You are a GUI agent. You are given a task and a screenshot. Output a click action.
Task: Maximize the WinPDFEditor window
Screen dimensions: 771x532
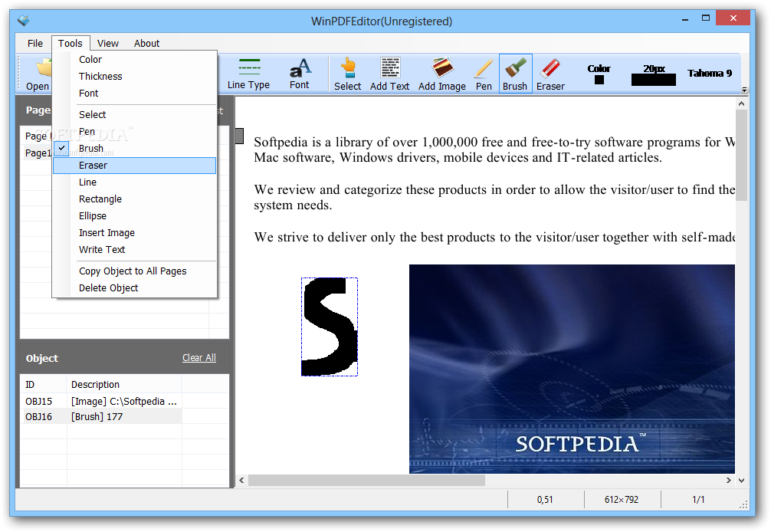(x=706, y=18)
